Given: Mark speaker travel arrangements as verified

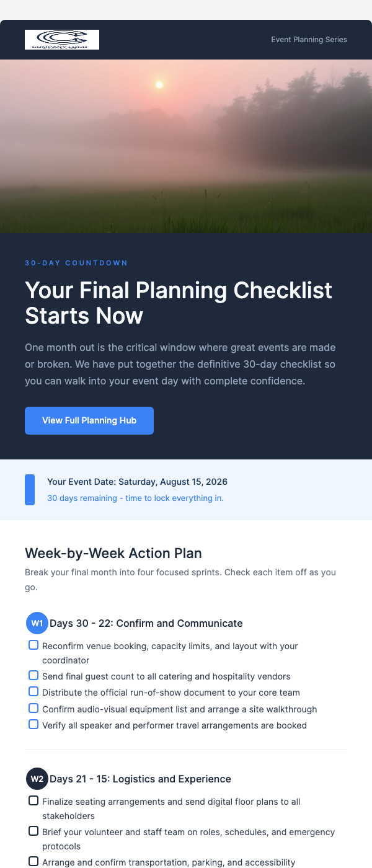Looking at the screenshot, I should 33,724.
